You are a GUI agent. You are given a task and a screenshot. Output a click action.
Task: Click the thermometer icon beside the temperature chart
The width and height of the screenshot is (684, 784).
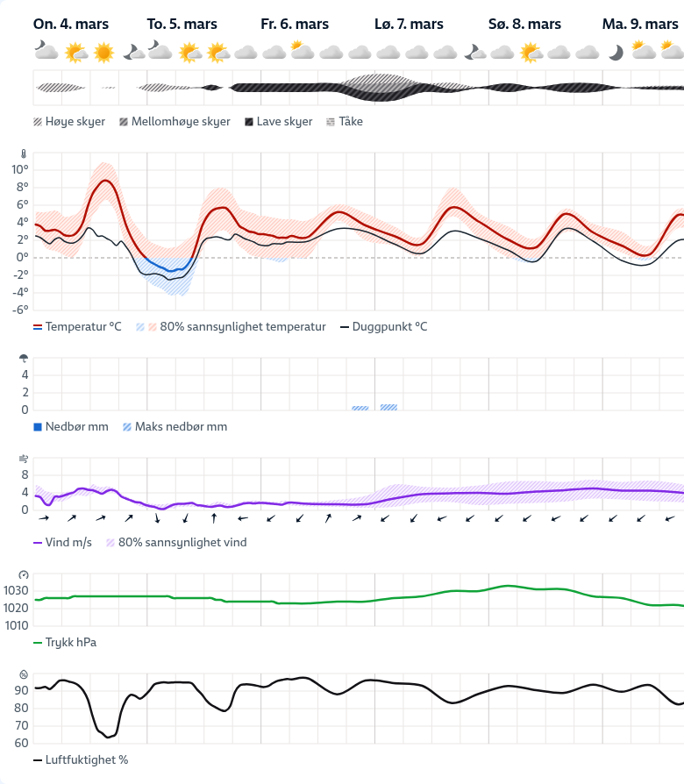click(24, 153)
